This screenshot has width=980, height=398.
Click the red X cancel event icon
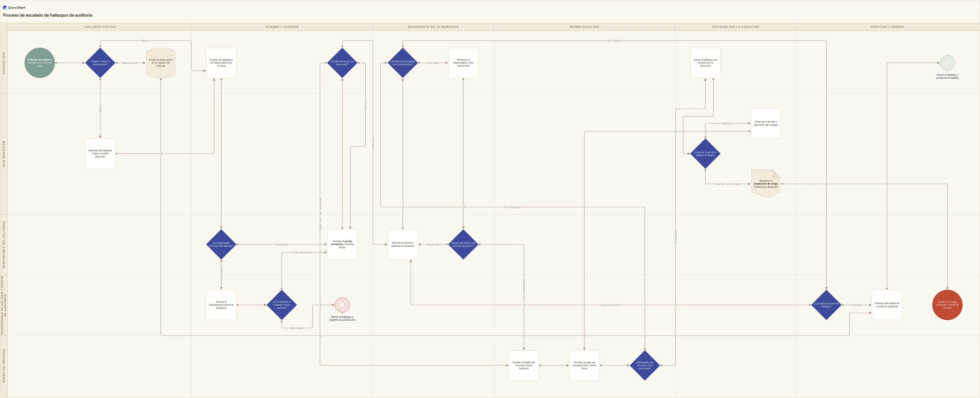[x=342, y=305]
